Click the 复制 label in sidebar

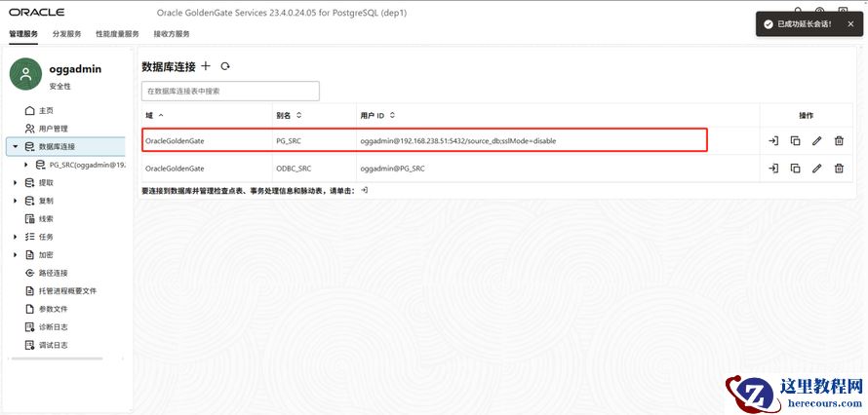(47, 201)
